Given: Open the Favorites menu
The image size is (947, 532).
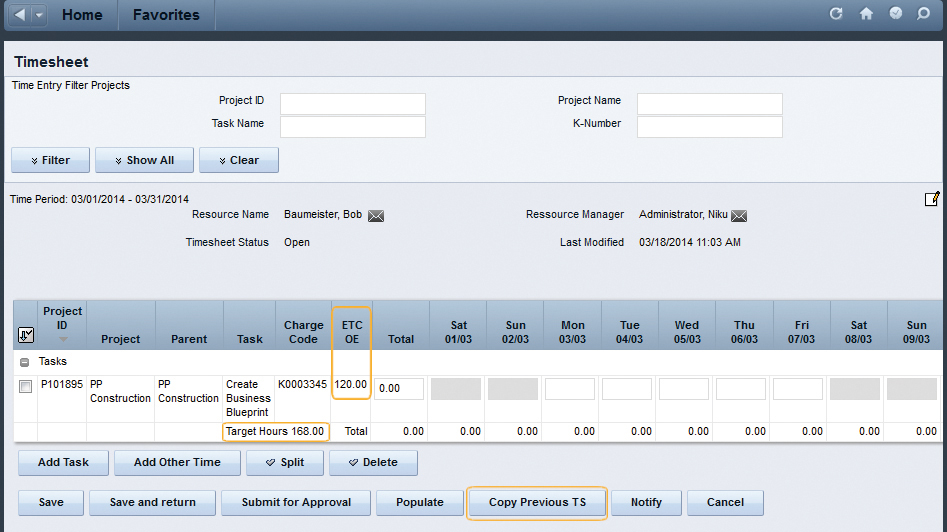Looking at the screenshot, I should click(166, 15).
